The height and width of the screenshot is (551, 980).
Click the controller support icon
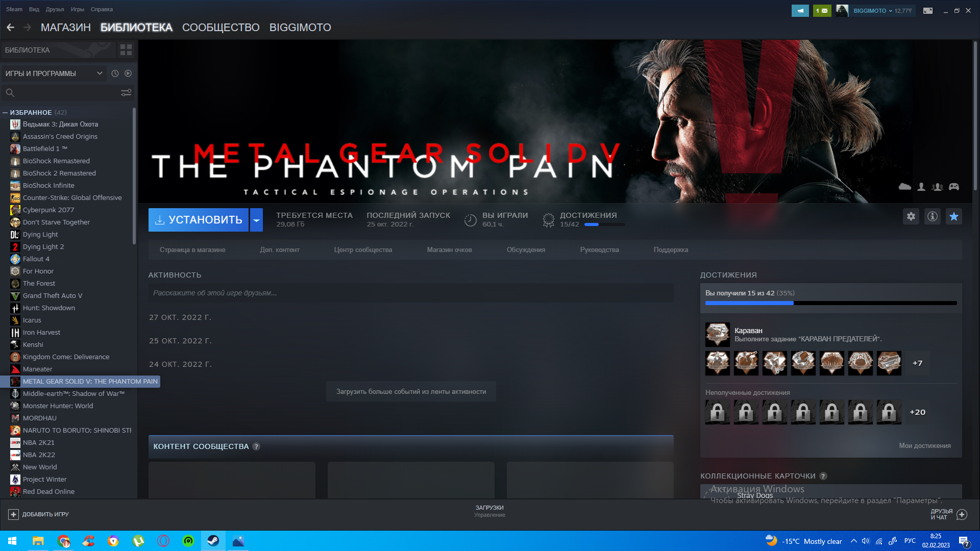tap(954, 187)
